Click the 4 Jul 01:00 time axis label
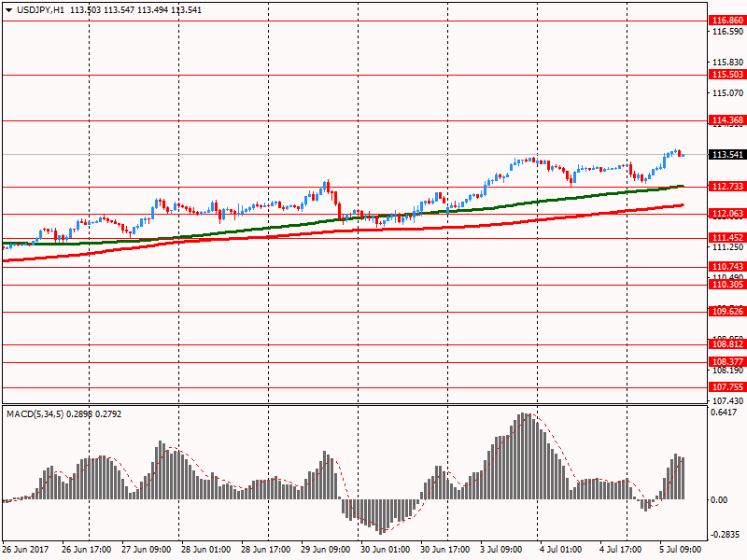Viewport: 747px width, 560px height. (x=561, y=550)
